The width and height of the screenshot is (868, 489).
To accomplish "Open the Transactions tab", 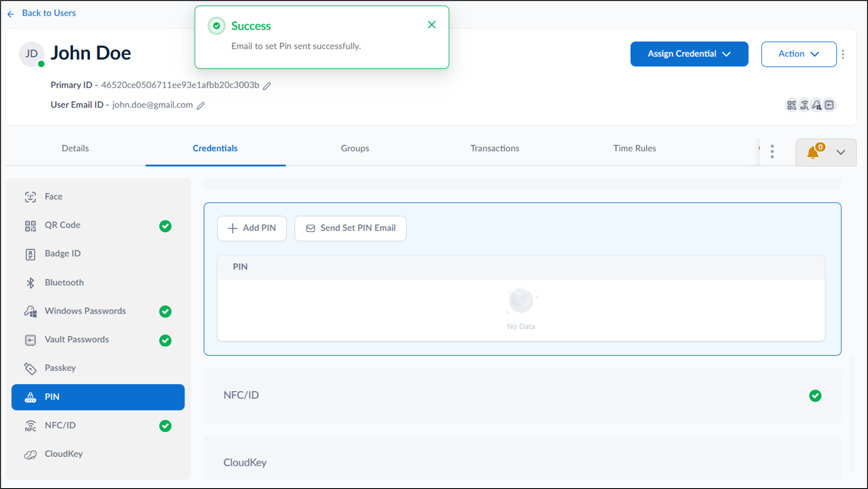I will [495, 148].
